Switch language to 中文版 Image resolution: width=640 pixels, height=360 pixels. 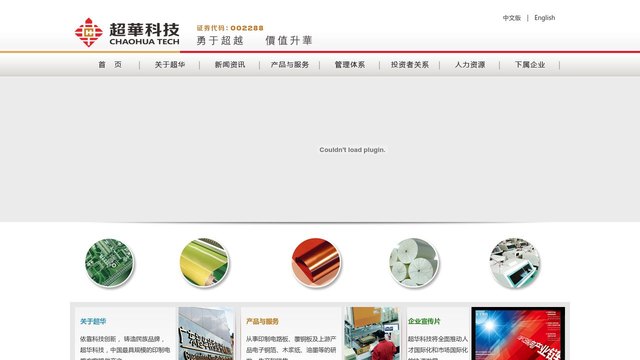click(512, 18)
